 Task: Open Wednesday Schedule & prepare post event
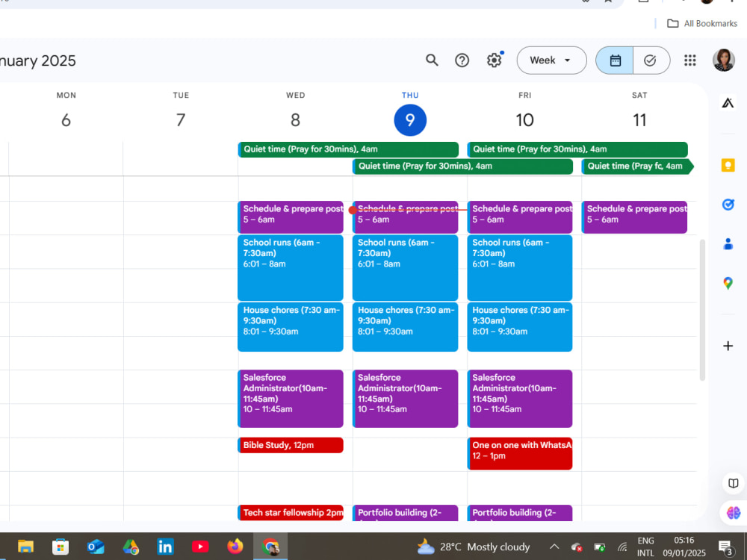[291, 217]
